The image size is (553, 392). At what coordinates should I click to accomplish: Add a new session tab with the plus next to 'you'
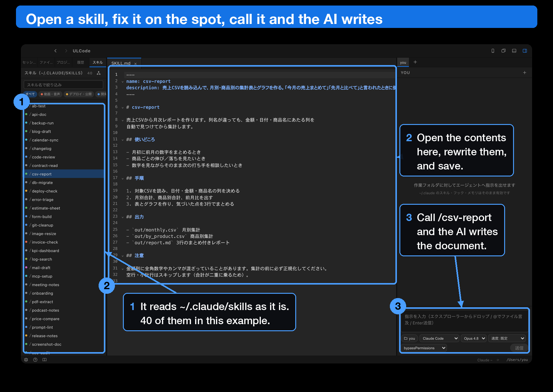click(415, 62)
